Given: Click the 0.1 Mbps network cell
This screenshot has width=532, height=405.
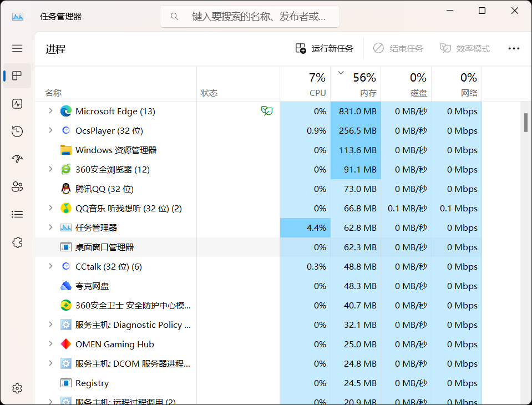Looking at the screenshot, I should point(457,208).
